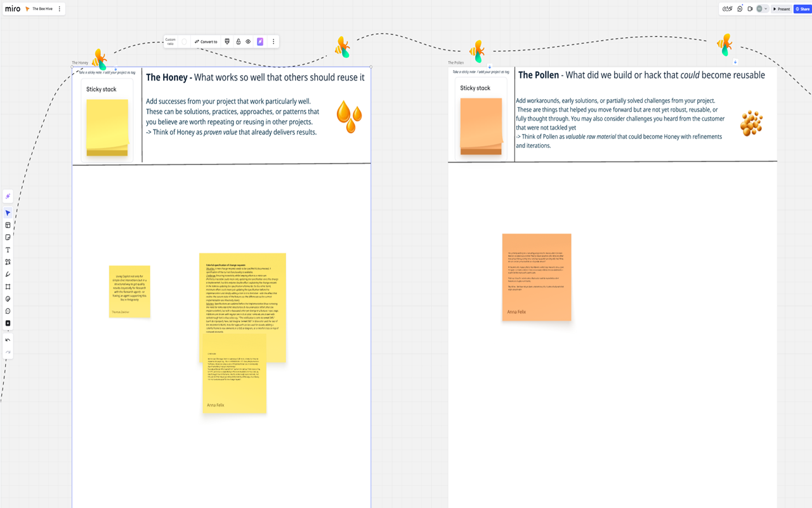Screen dimensions: 812x508
Task: Select the pen drawing tool
Action: click(8, 274)
